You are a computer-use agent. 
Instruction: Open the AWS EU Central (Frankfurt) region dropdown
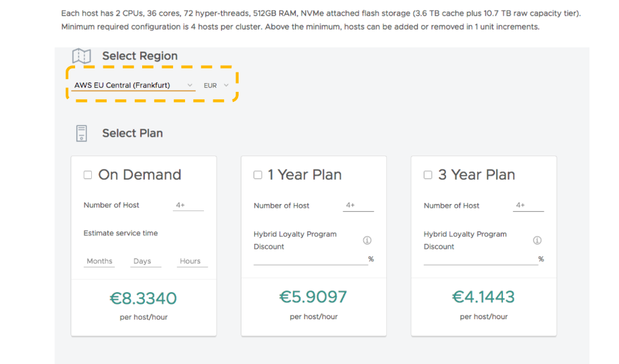point(133,85)
